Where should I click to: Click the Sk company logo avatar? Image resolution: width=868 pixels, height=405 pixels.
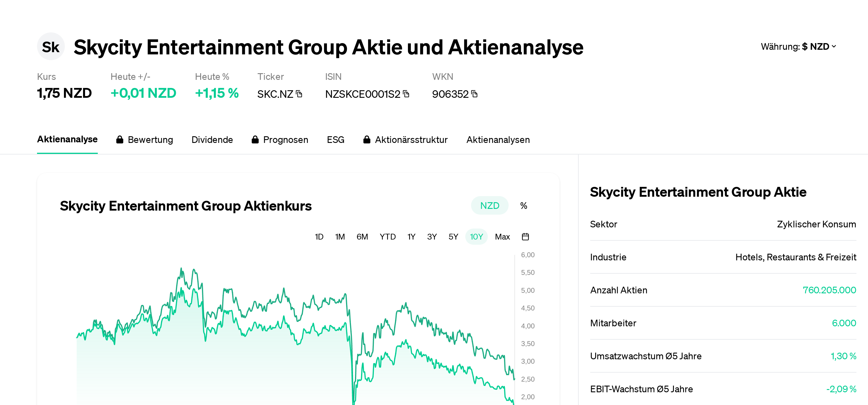coord(51,47)
